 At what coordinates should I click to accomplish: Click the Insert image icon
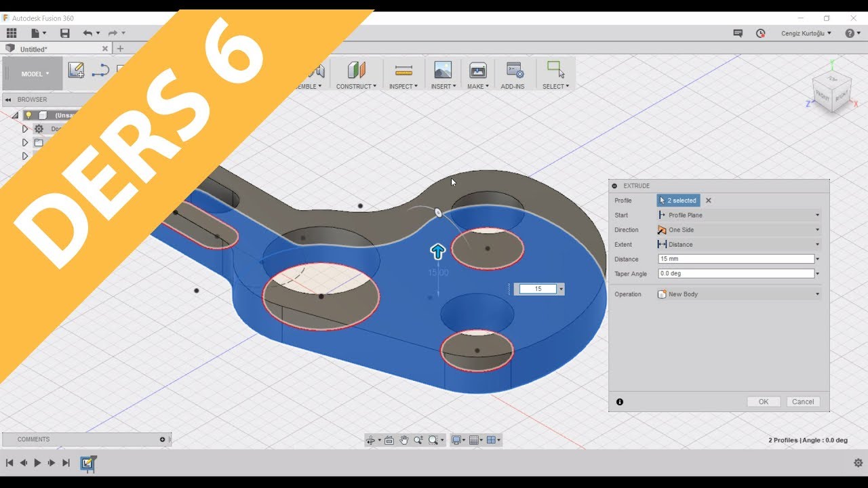tap(443, 70)
